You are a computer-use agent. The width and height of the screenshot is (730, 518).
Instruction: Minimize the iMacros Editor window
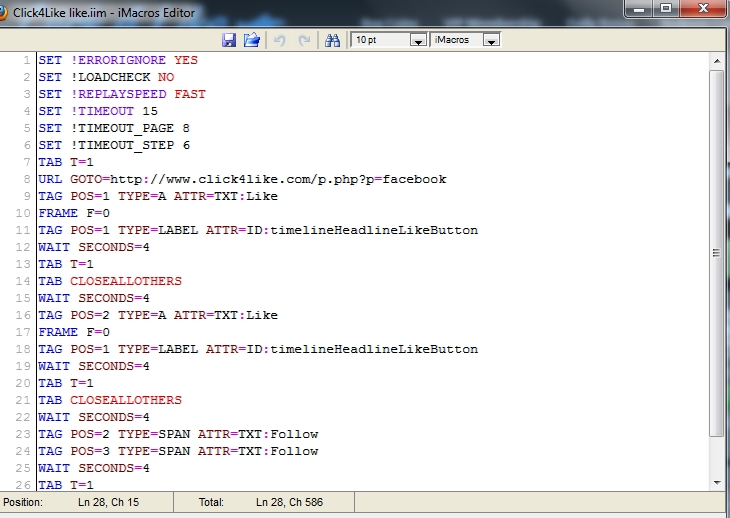(637, 9)
